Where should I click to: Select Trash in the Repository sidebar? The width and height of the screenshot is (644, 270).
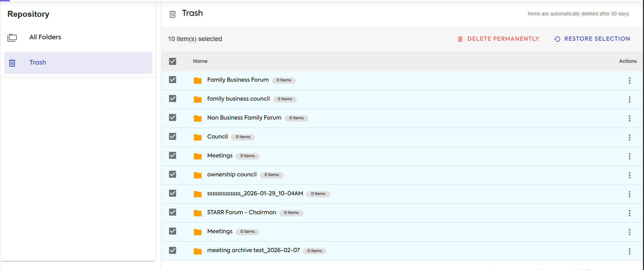coord(38,62)
